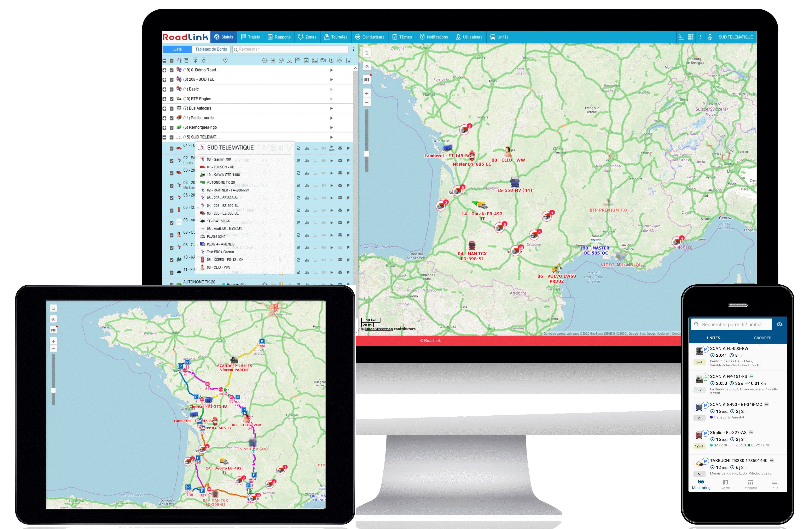
Task: Tap the Monitoring button on phone
Action: [701, 484]
